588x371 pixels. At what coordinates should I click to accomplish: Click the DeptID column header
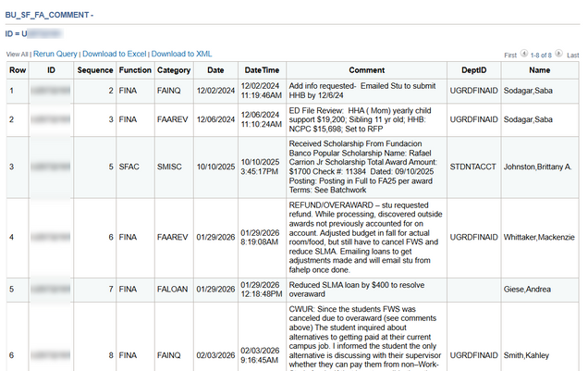pyautogui.click(x=474, y=70)
